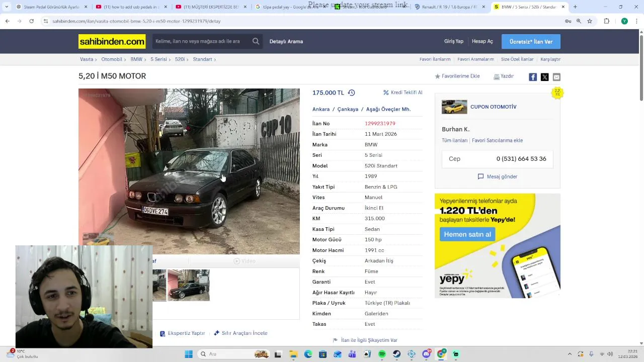Open Discord from taskbar
The width and height of the screenshot is (644, 362).
(x=427, y=354)
